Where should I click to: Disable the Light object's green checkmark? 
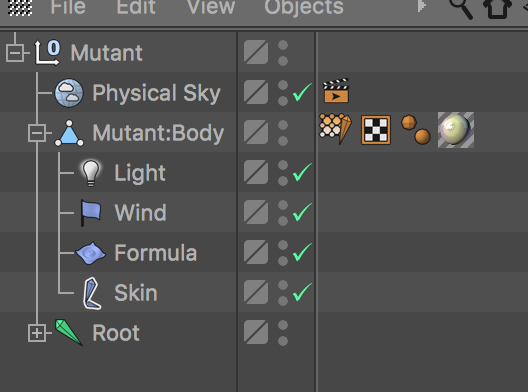(x=302, y=172)
